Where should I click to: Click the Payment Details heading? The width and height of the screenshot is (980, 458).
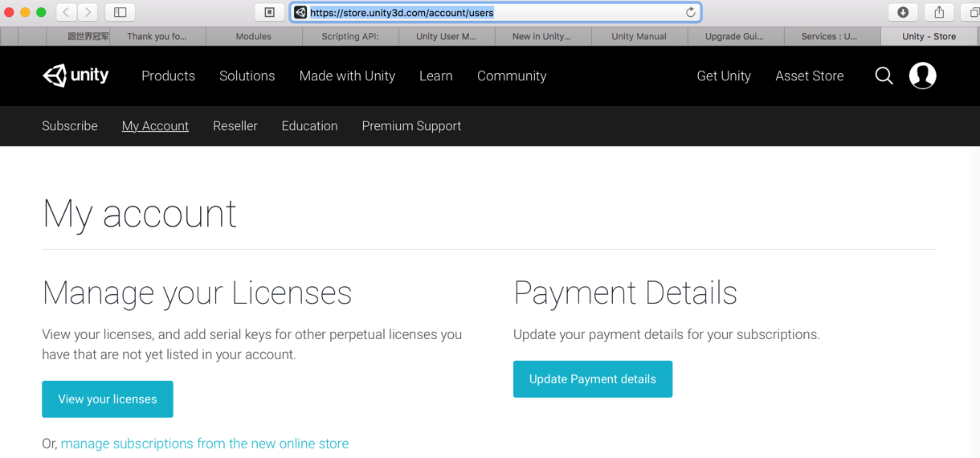click(625, 293)
